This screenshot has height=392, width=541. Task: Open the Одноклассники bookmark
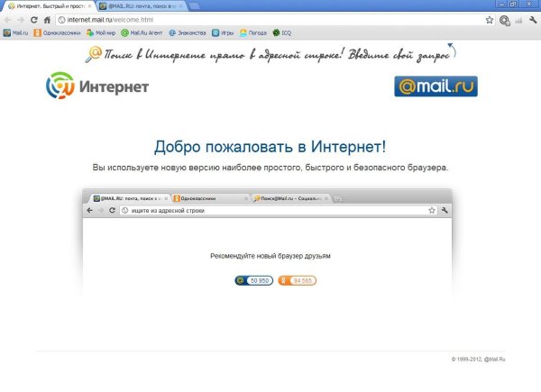click(x=57, y=32)
